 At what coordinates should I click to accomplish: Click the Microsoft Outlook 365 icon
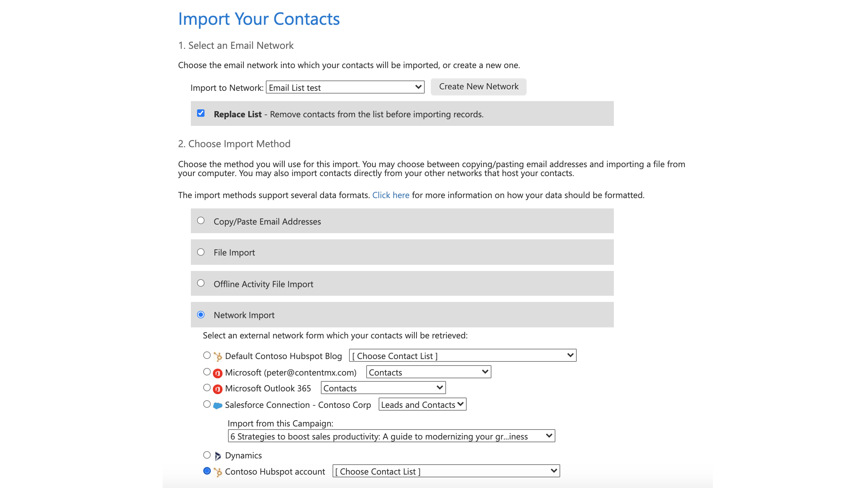218,388
